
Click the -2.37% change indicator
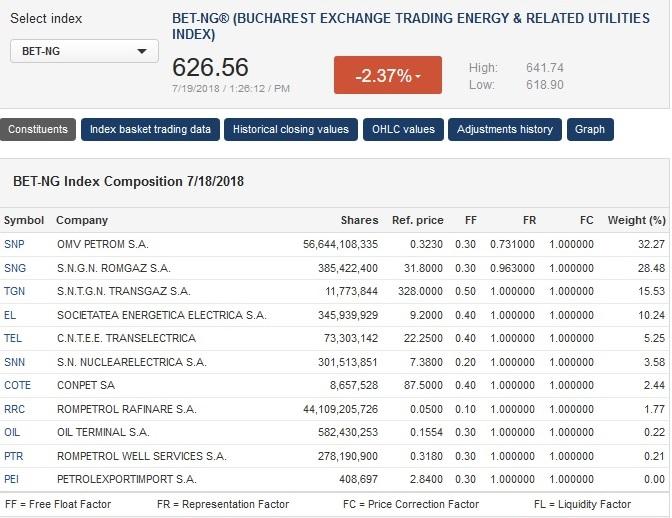click(x=388, y=75)
